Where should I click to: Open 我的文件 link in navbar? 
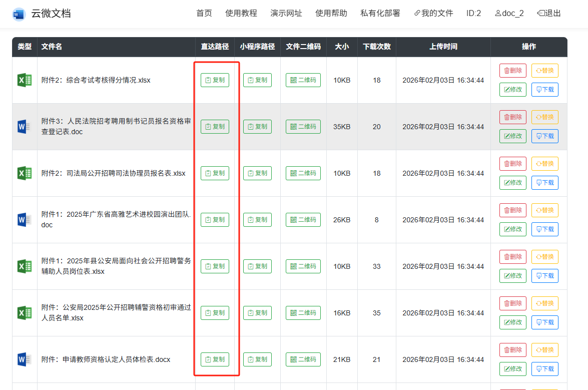(433, 14)
